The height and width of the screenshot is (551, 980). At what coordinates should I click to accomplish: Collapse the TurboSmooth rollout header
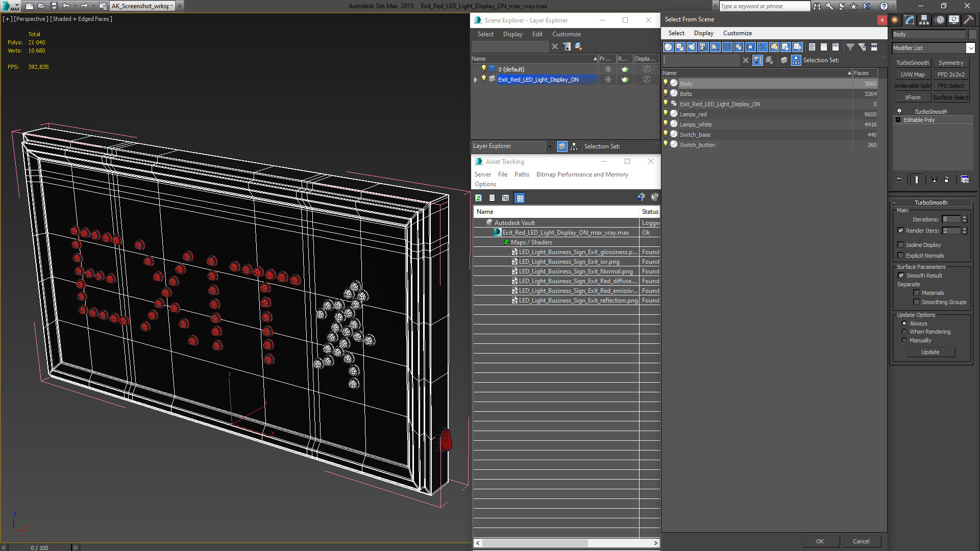[x=931, y=203]
